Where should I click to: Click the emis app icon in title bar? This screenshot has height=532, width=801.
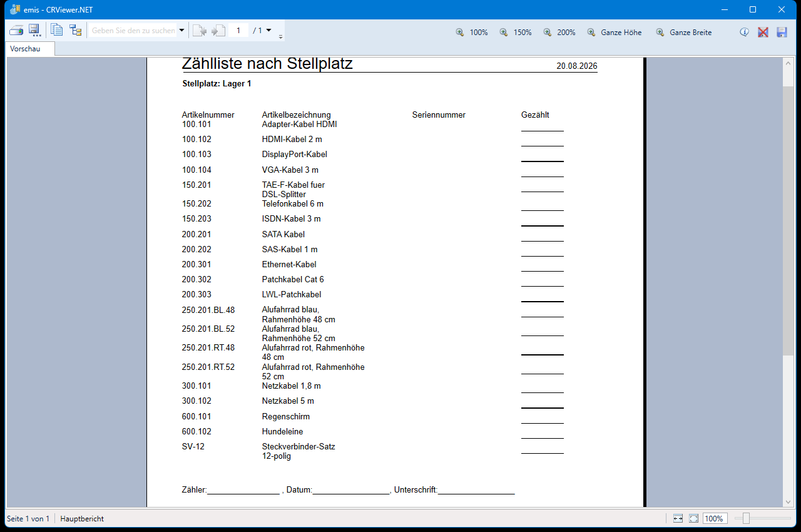(16, 9)
